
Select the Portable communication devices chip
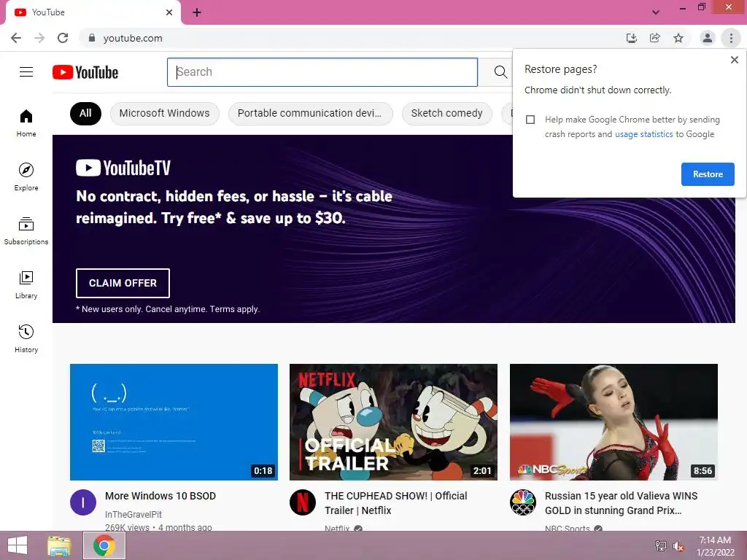(x=310, y=113)
